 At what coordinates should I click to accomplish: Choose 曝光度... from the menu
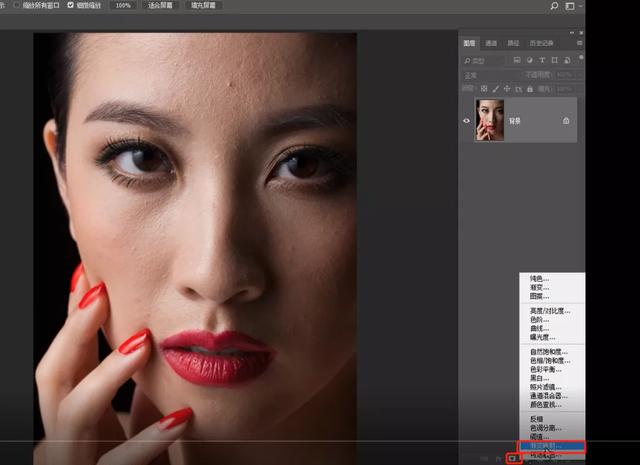[552, 338]
